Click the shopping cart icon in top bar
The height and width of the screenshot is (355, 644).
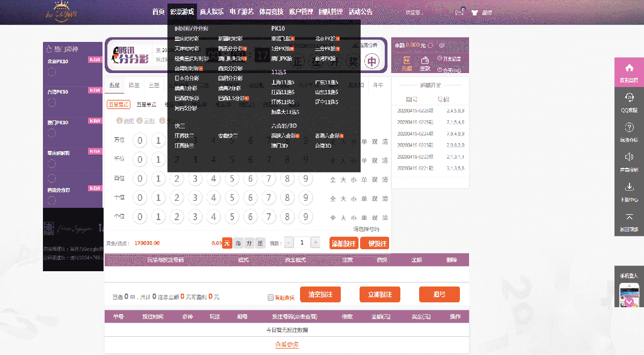point(474,12)
